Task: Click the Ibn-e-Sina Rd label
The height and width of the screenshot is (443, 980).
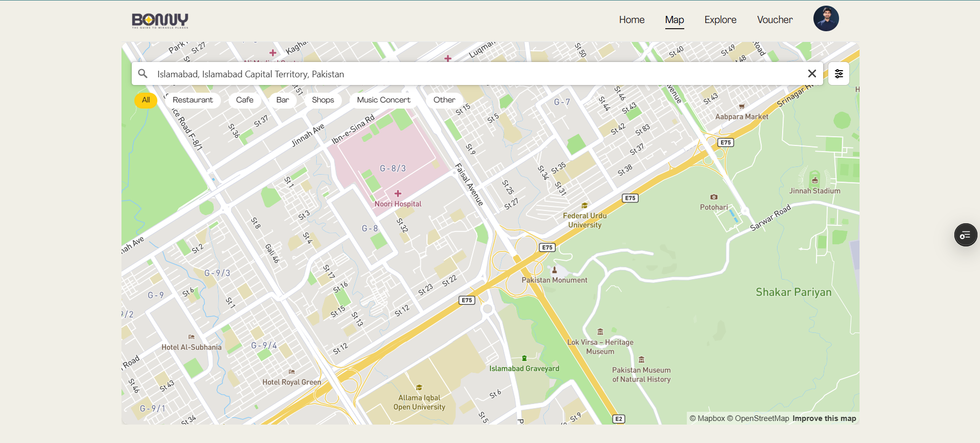Action: point(353,130)
